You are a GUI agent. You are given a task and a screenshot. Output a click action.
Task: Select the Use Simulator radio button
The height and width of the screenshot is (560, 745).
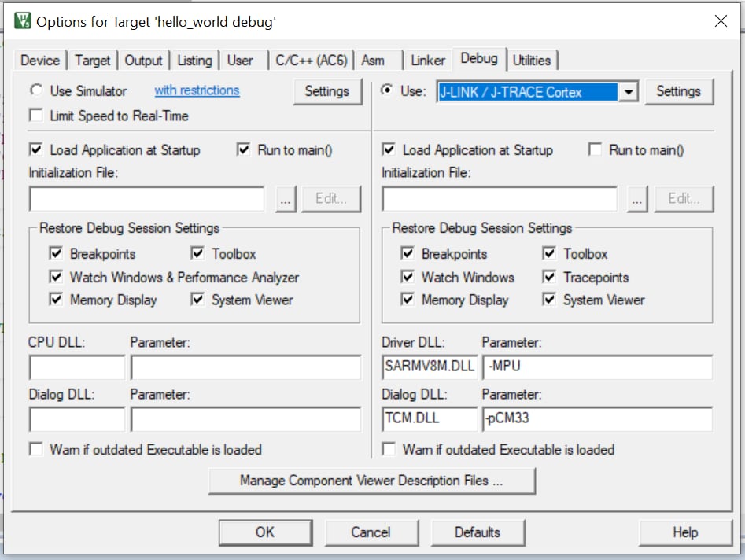pos(36,90)
